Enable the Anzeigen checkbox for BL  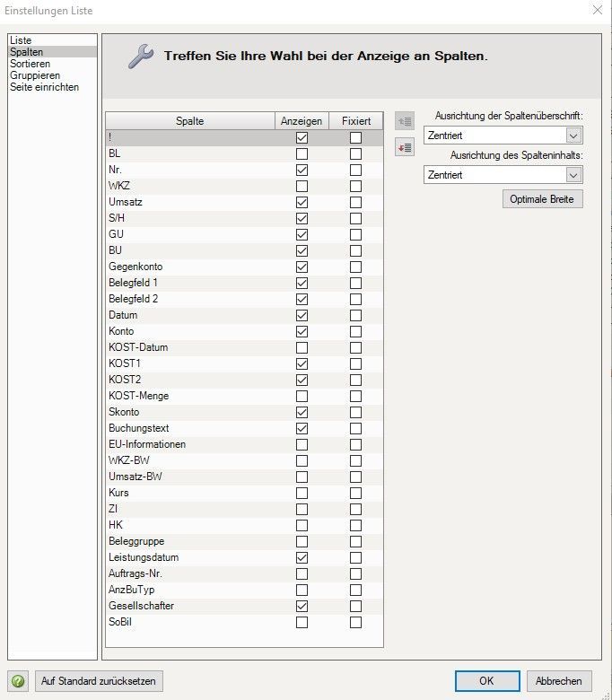pos(302,154)
